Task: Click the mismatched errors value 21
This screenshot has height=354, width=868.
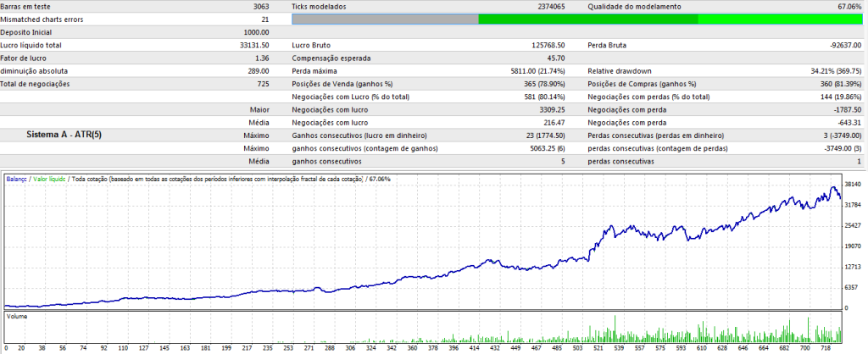Action: (x=265, y=19)
